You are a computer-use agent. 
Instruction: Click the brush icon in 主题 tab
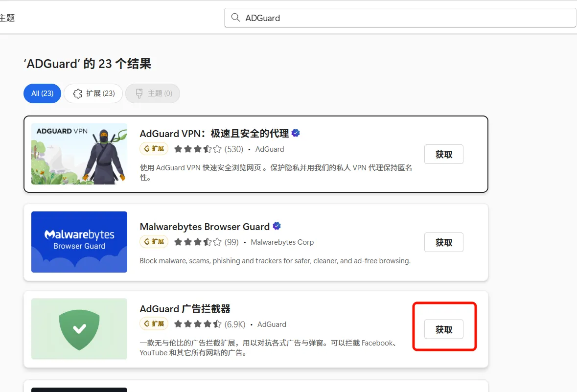[x=139, y=93]
